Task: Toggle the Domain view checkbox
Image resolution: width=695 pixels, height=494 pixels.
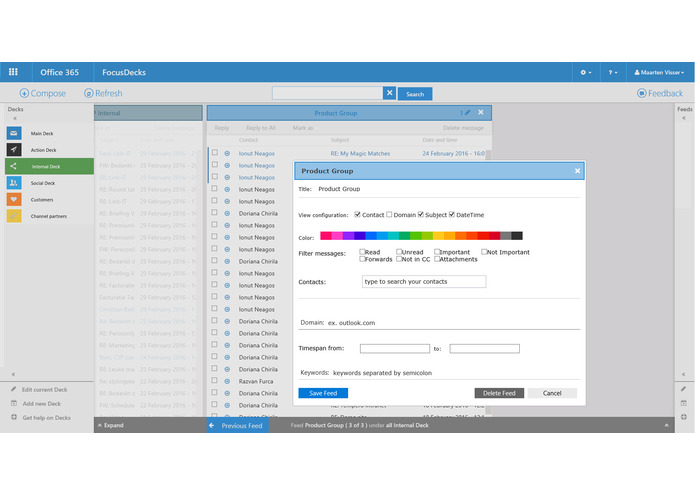Action: pyautogui.click(x=389, y=214)
